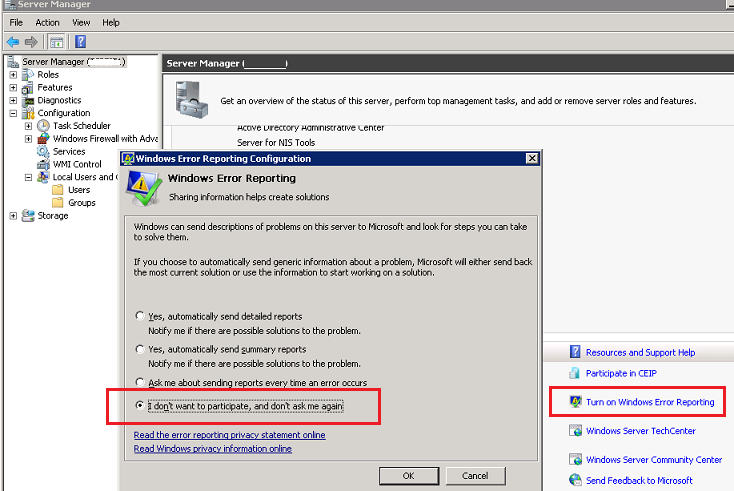Click the show/hide console tree toolbar icon
Screen dimensions: 734x491
[57, 42]
